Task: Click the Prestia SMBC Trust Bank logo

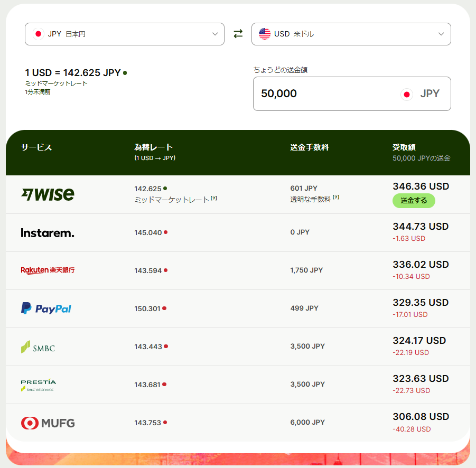Action: [x=38, y=385]
